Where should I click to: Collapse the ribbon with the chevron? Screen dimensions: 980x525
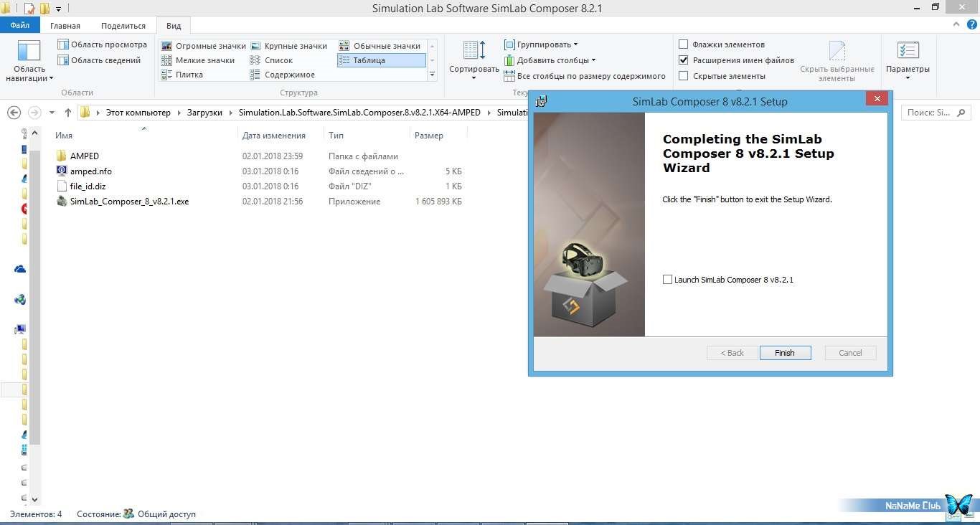pyautogui.click(x=957, y=25)
